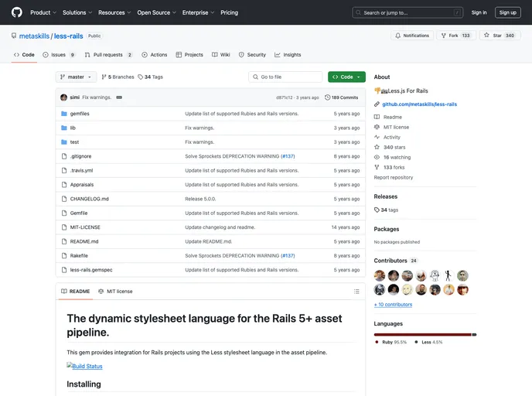Click the Build Status image link

(x=84, y=366)
